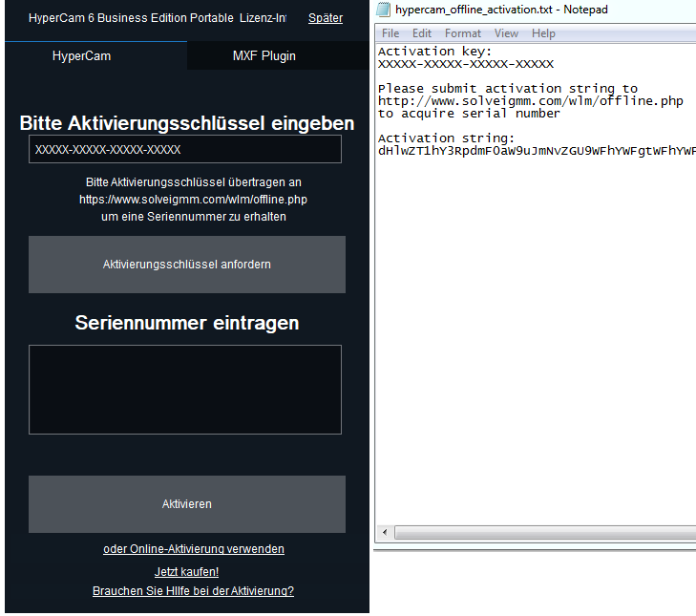Screen dimensions: 696x616
Task: Click the Später link in HyperCam header
Action: click(x=326, y=18)
